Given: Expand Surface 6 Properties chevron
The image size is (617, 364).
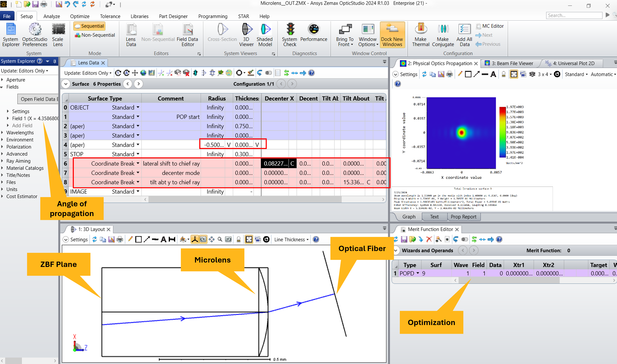Looking at the screenshot, I should coord(66,84).
